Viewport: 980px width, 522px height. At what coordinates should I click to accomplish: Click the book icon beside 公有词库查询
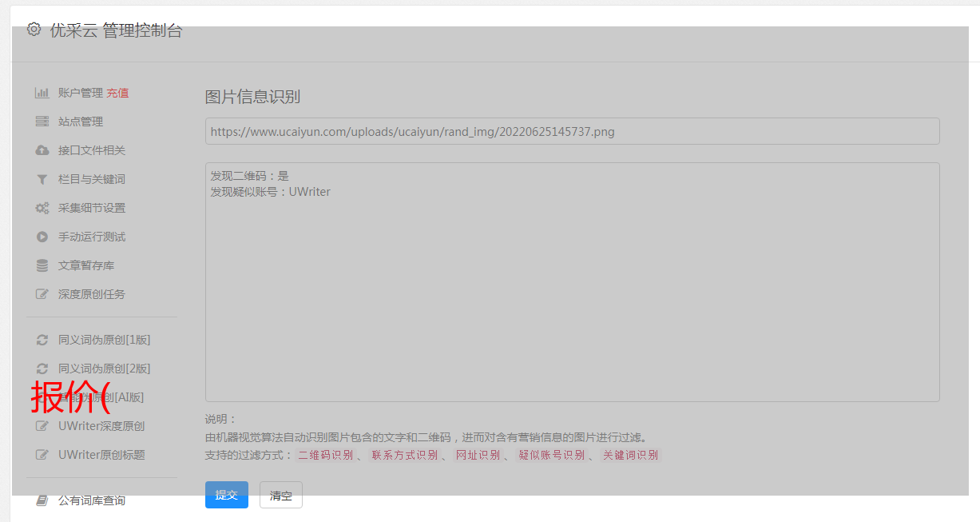(42, 500)
